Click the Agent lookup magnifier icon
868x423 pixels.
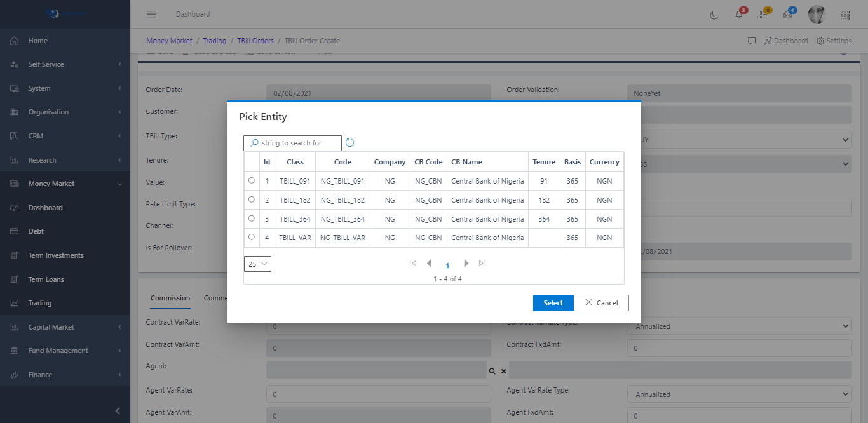click(x=492, y=370)
